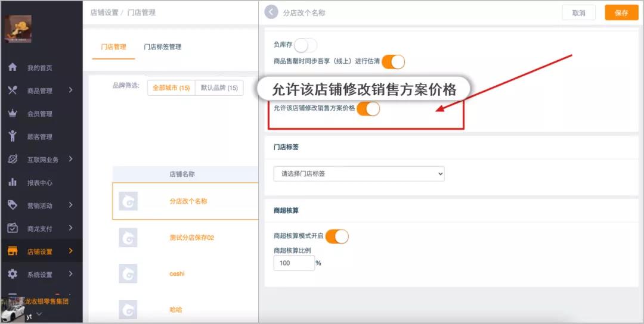Viewport: 644px width, 324px height.
Task: Select the 全部城市 (15) filter
Action: tap(171, 88)
